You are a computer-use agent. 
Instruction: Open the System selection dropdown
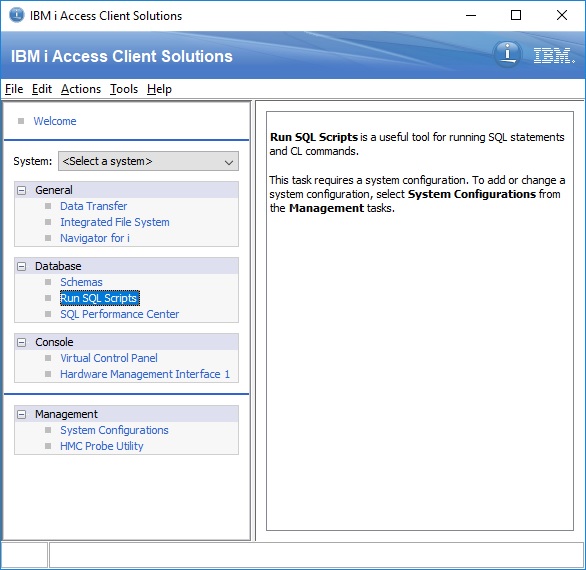tap(148, 161)
